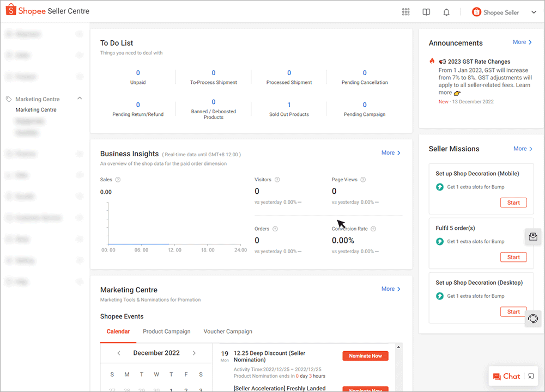Open the Banned / Deboosted Products count
The image size is (545, 392).
[214, 102]
